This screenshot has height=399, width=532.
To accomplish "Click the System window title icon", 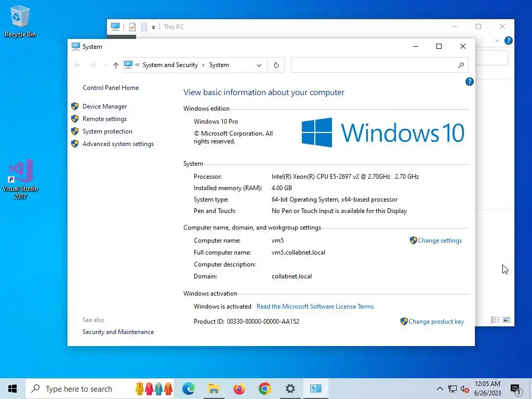I will click(76, 46).
